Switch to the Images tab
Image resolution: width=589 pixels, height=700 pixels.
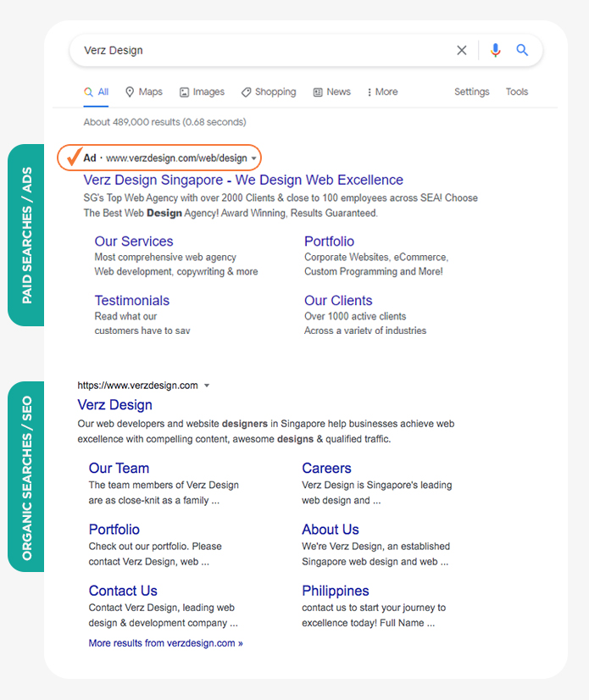click(202, 92)
